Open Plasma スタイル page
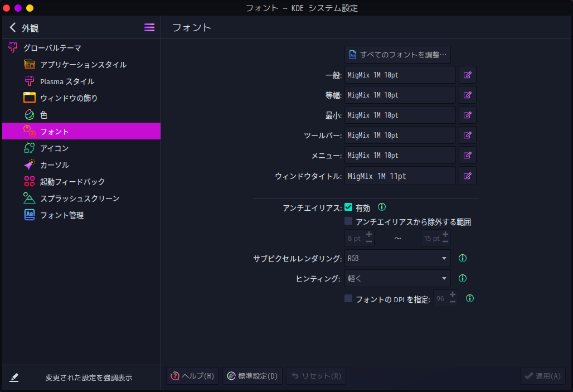Viewport: 573px width, 392px height. pyautogui.click(x=81, y=81)
